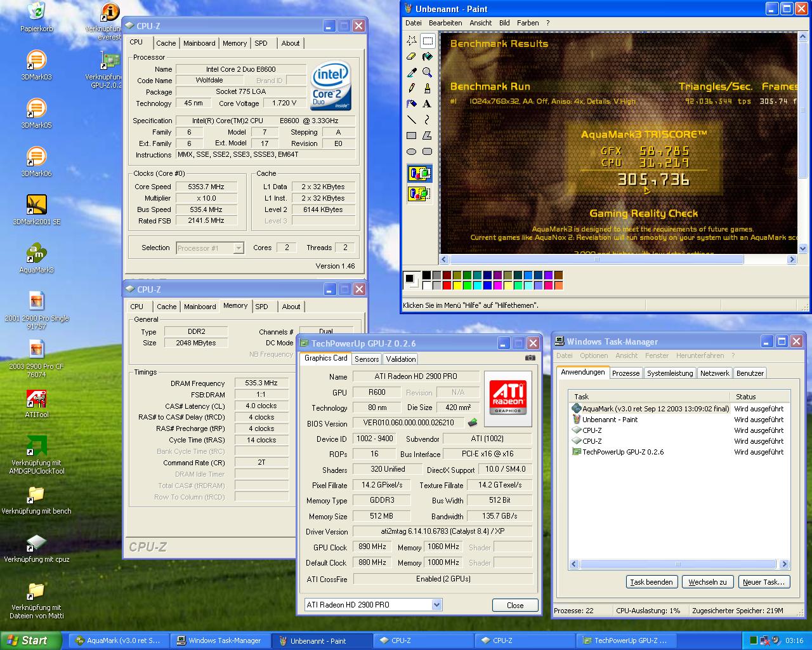Click the Status column header in Task-Manager
This screenshot has height=650, width=812.
(x=760, y=396)
